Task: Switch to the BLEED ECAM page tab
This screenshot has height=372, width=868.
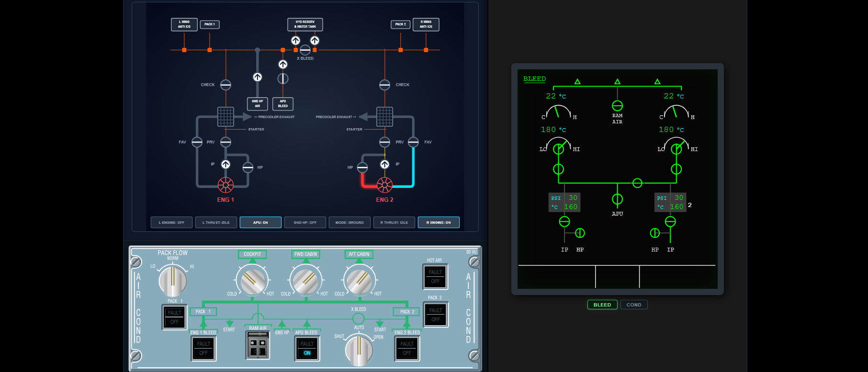Action: point(602,305)
